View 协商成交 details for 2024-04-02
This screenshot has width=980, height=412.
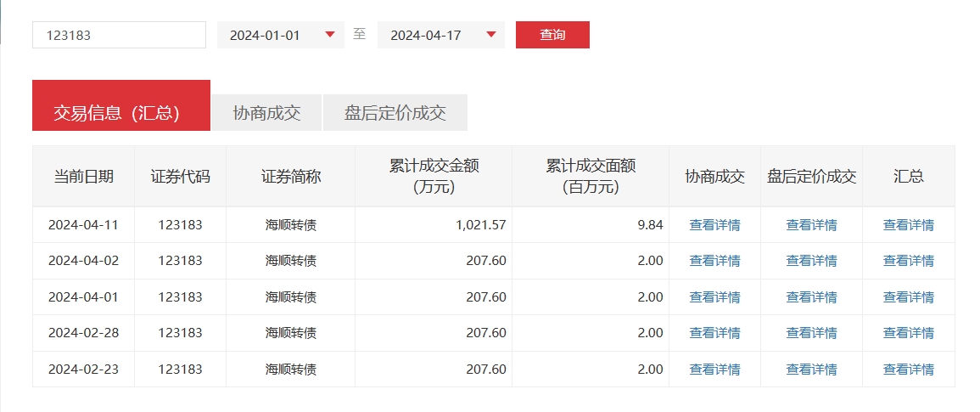tap(714, 261)
